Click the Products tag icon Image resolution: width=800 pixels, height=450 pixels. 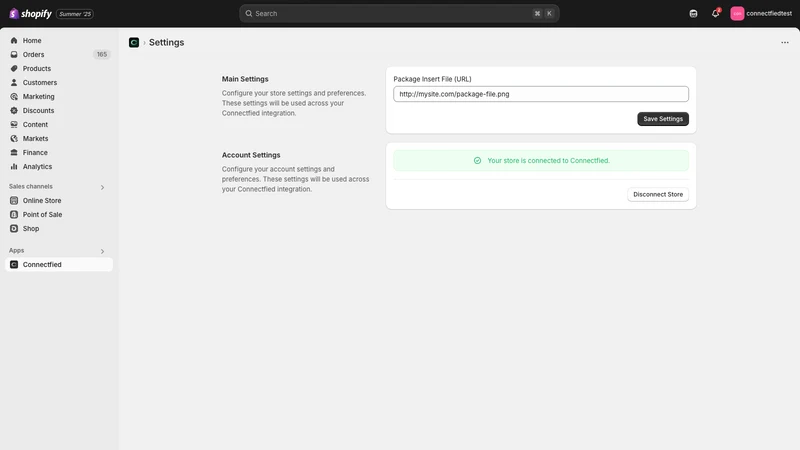[14, 68]
